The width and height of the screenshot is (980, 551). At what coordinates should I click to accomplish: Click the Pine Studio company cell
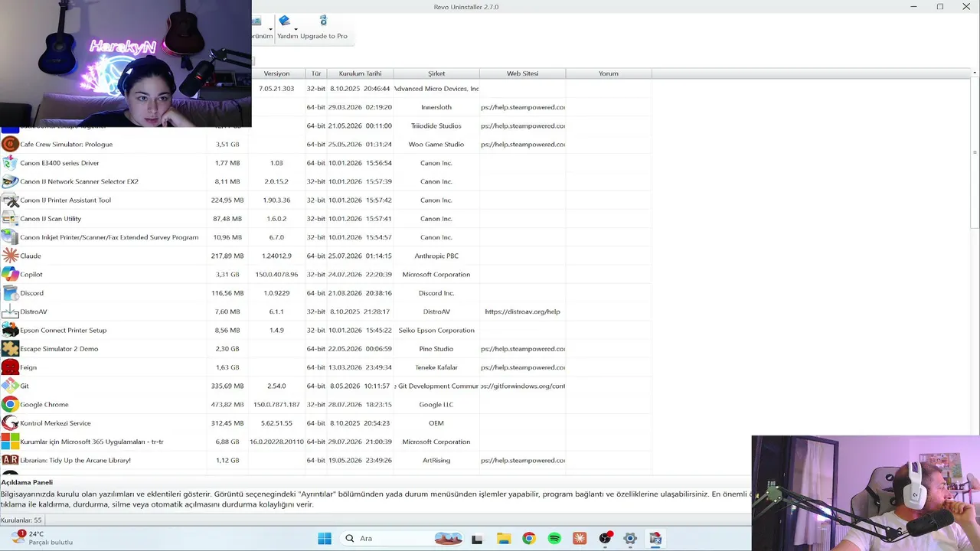[x=436, y=349]
